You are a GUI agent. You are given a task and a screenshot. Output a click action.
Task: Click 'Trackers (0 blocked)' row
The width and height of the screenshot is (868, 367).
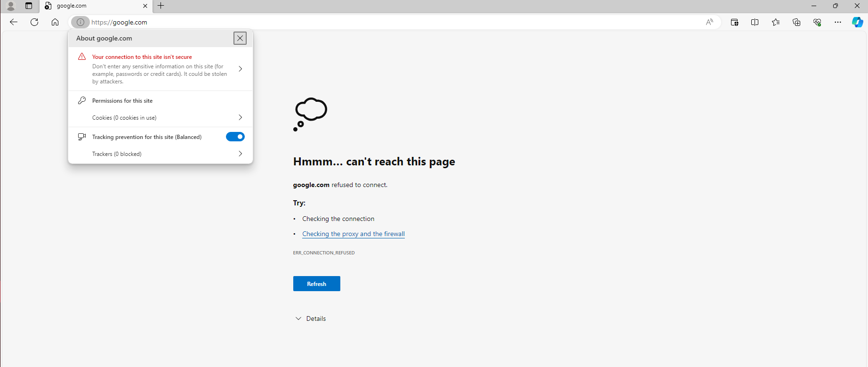(x=161, y=154)
